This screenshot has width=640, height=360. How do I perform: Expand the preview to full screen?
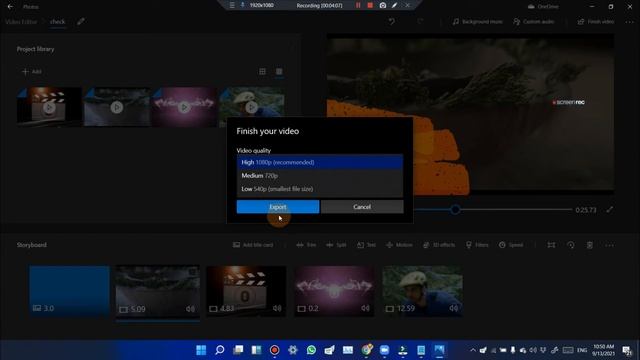point(609,210)
